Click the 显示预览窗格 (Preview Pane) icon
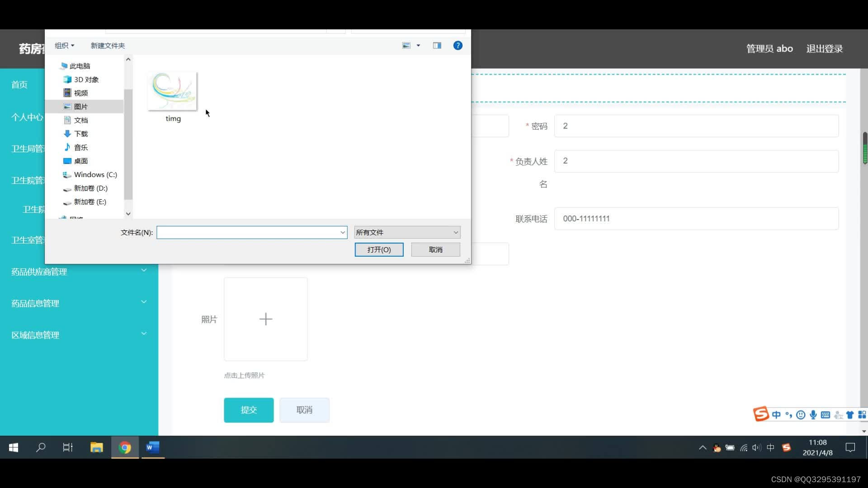Image resolution: width=868 pixels, height=488 pixels. [x=436, y=45]
